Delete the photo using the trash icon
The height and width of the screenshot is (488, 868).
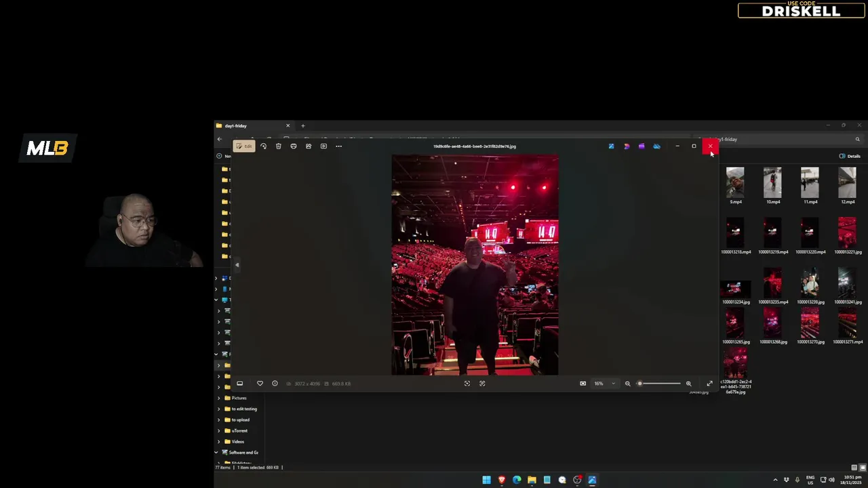point(278,146)
